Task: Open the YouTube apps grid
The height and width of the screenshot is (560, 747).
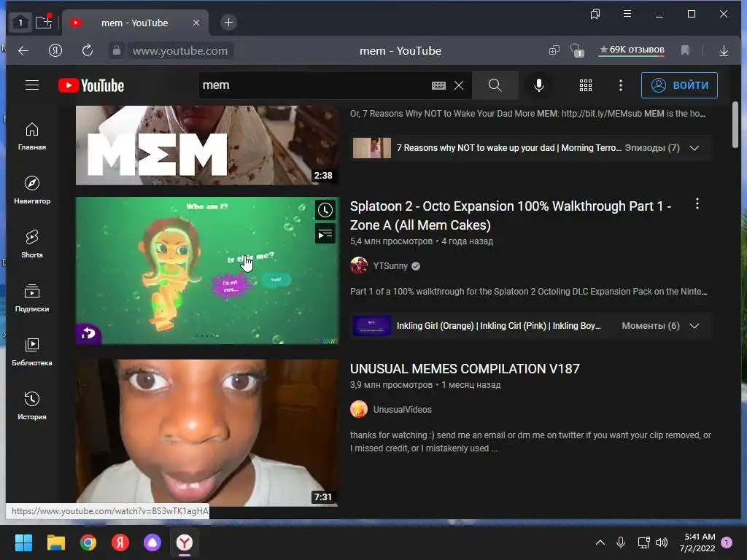Action: 586,85
